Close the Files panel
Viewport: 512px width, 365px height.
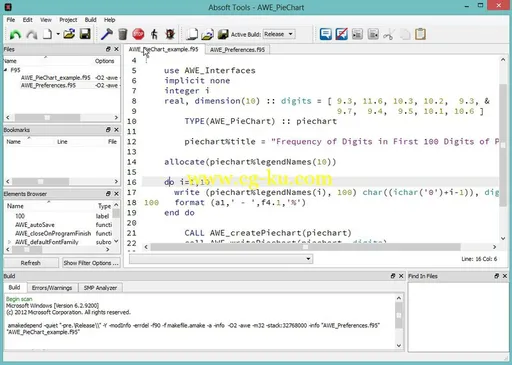(x=116, y=49)
